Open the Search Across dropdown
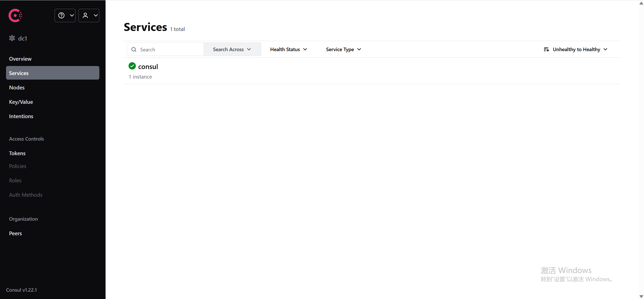Image resolution: width=644 pixels, height=299 pixels. point(232,49)
